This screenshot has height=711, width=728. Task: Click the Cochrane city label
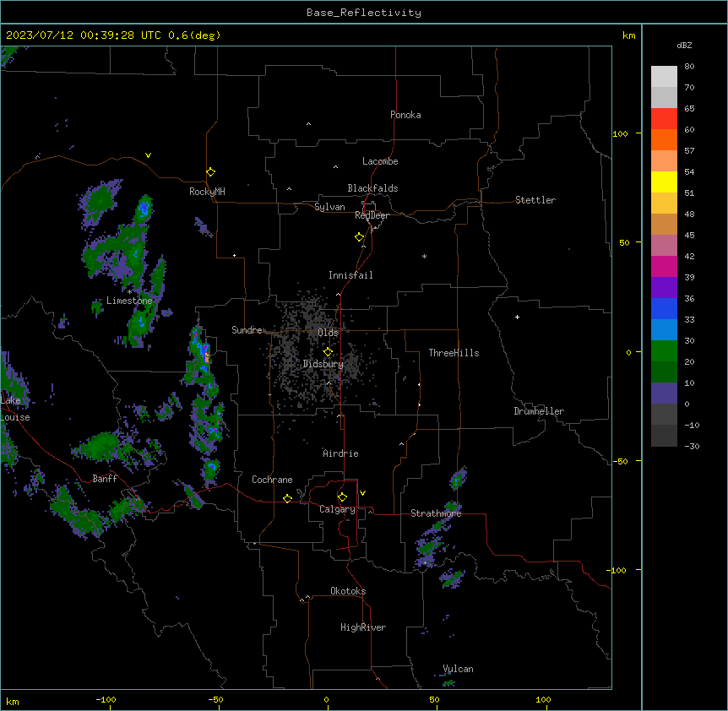point(272,480)
